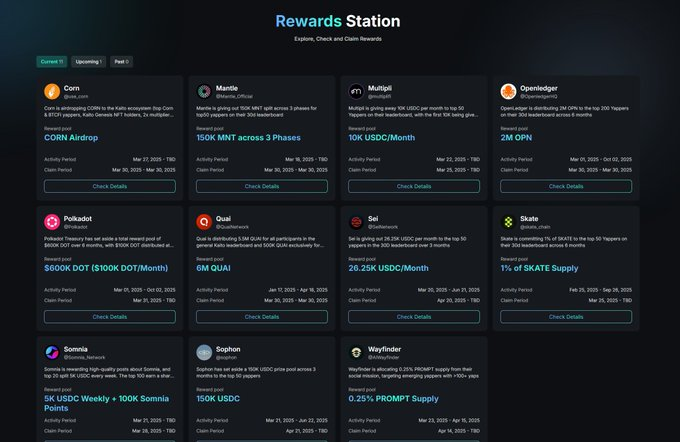Click the Mantle circular logo icon

[204, 92]
